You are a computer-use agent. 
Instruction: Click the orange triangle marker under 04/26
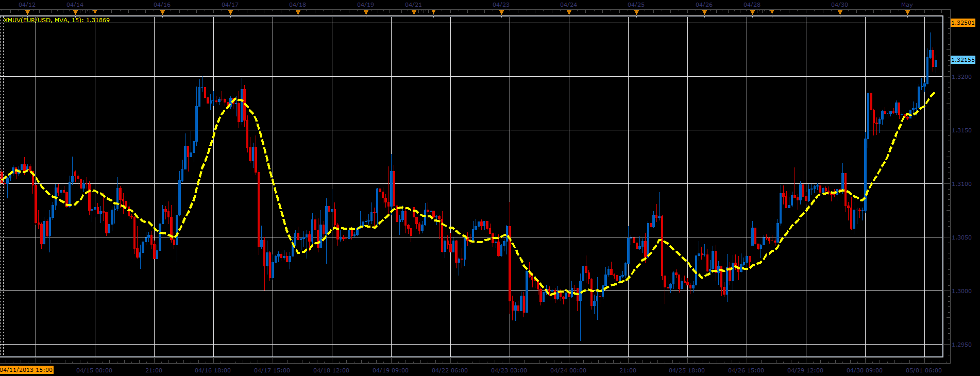click(704, 12)
